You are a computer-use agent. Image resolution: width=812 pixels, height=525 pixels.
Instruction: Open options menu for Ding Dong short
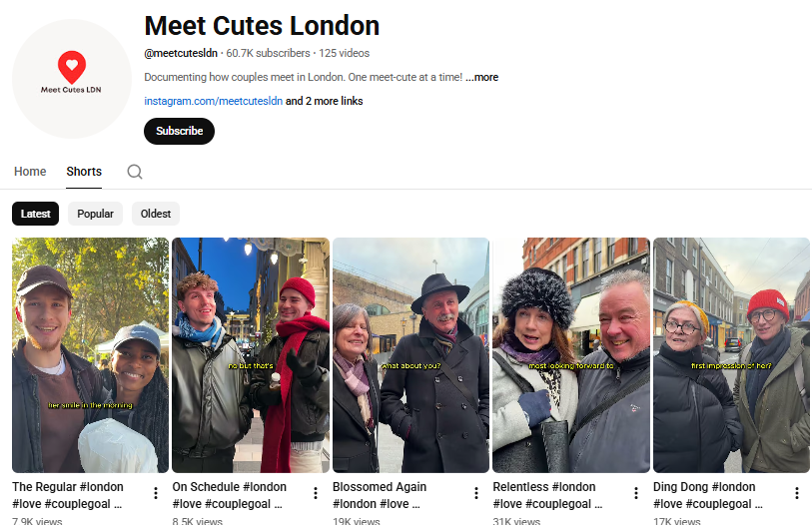point(796,493)
